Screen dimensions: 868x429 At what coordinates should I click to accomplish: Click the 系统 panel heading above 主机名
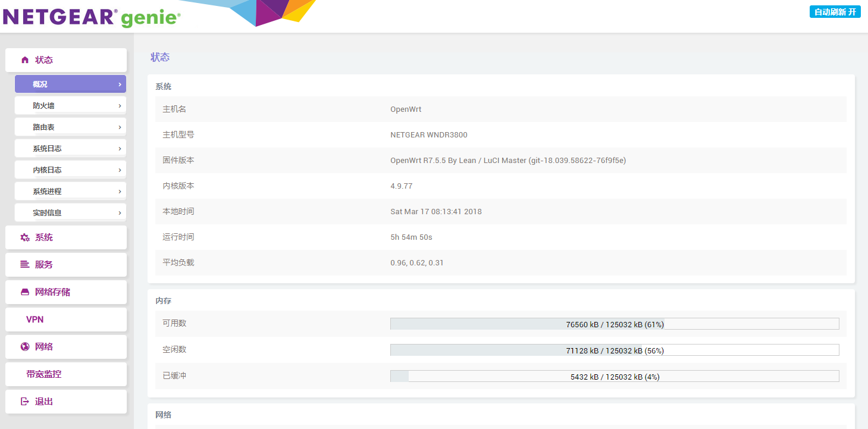click(x=164, y=87)
